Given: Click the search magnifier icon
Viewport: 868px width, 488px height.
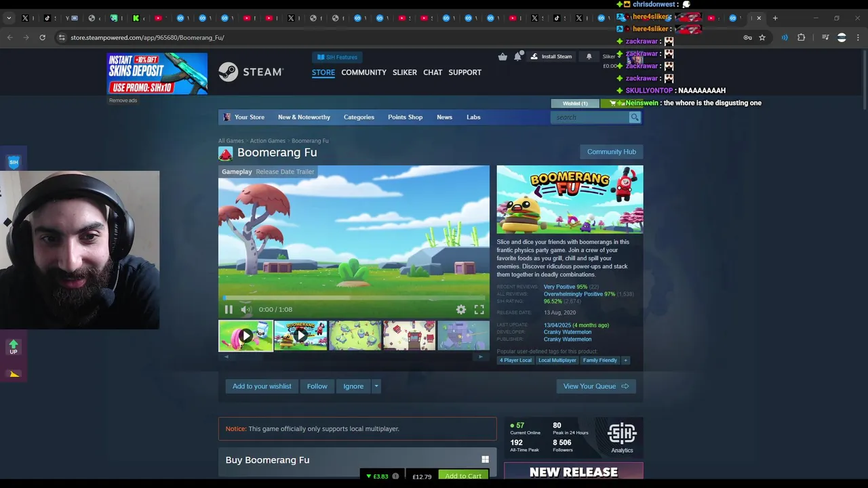Looking at the screenshot, I should click(x=634, y=118).
